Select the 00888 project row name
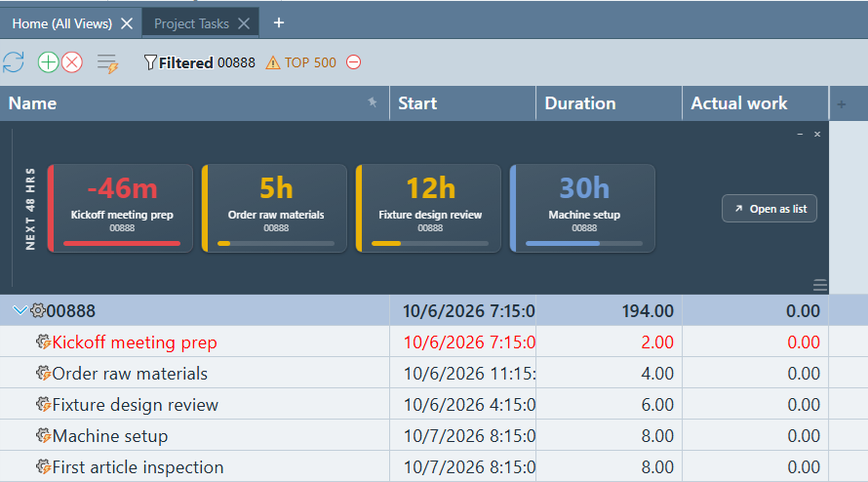This screenshot has height=482, width=868. 71,311
